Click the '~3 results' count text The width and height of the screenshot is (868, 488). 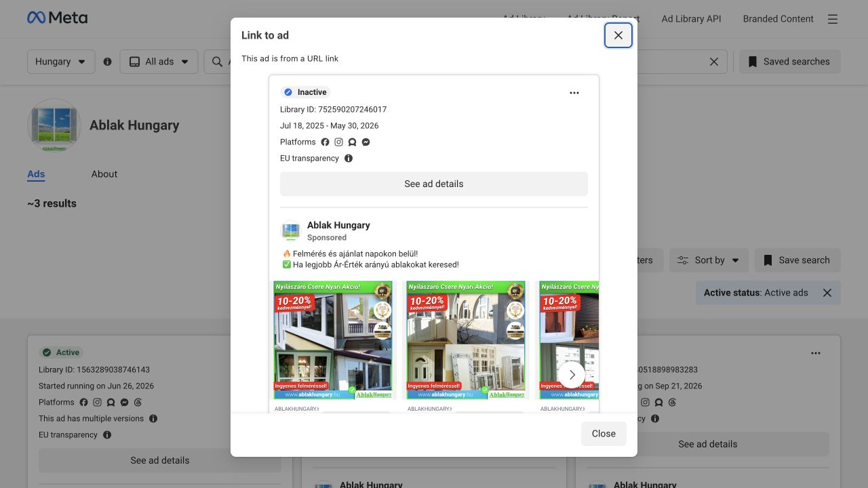click(52, 203)
